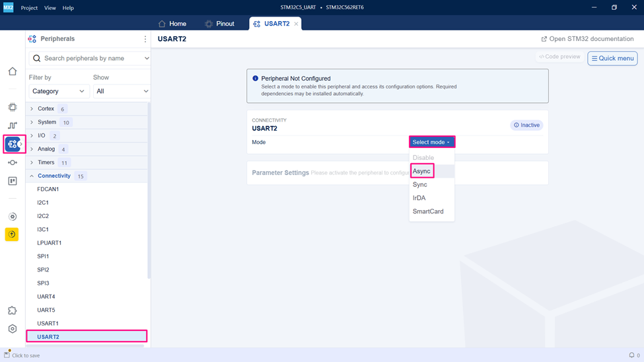Select the USART2 tab

coord(276,24)
